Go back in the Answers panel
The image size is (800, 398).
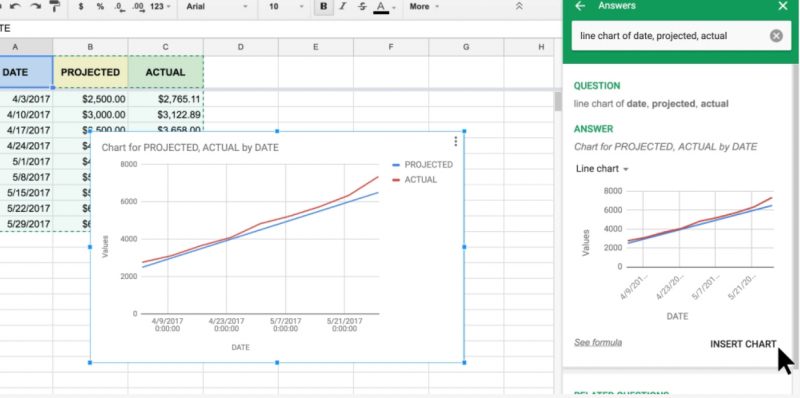tap(580, 6)
